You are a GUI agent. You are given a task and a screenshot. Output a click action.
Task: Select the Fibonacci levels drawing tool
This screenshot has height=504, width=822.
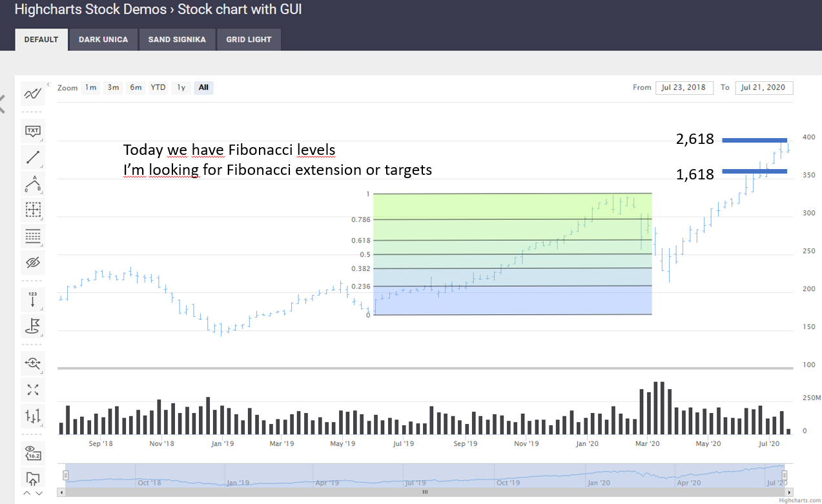(33, 236)
